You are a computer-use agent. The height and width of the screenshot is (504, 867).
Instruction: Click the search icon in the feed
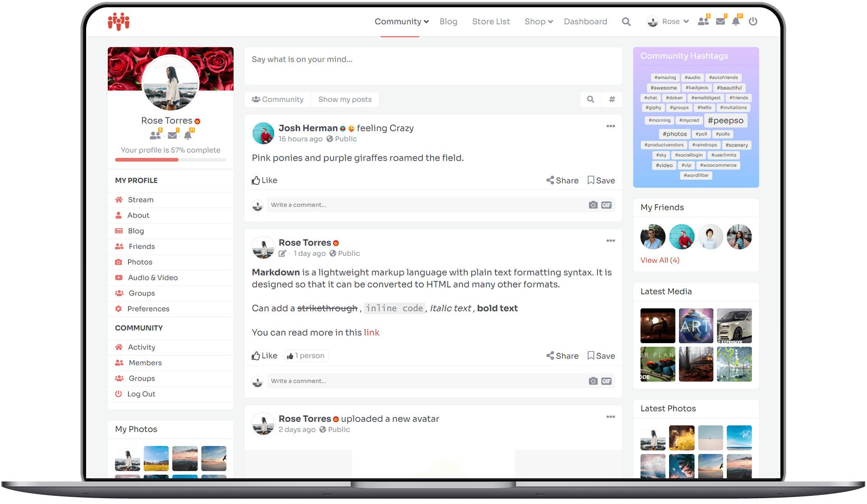click(591, 99)
